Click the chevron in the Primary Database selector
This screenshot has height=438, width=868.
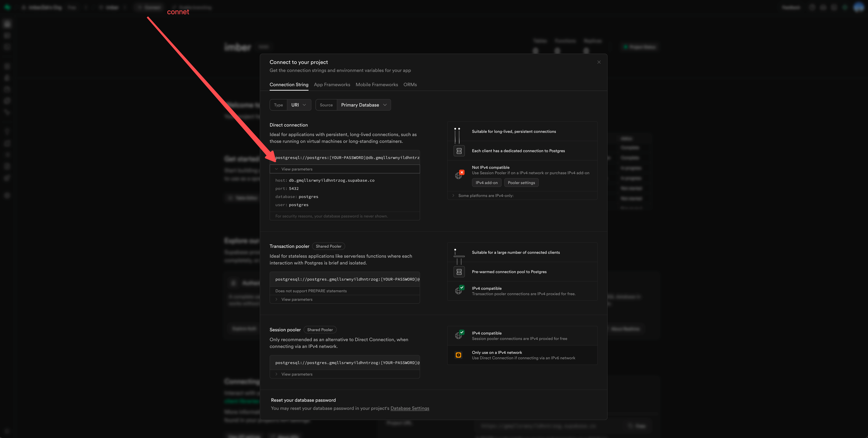pyautogui.click(x=385, y=105)
